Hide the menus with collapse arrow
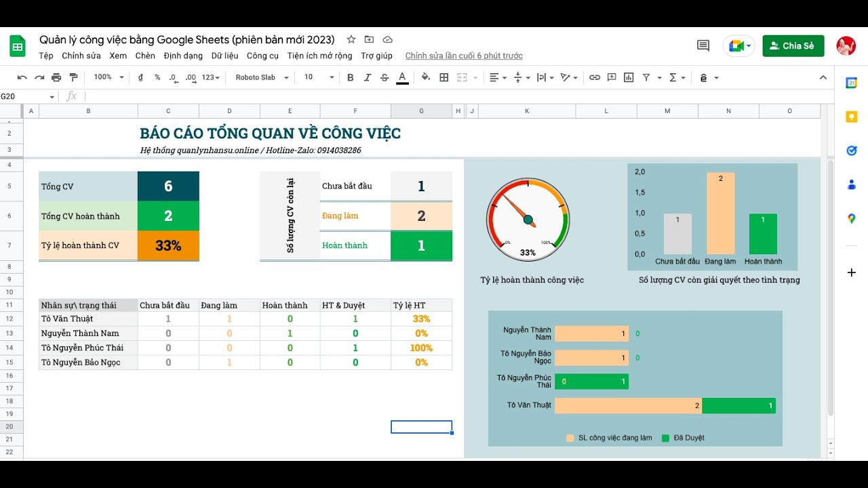 824,77
